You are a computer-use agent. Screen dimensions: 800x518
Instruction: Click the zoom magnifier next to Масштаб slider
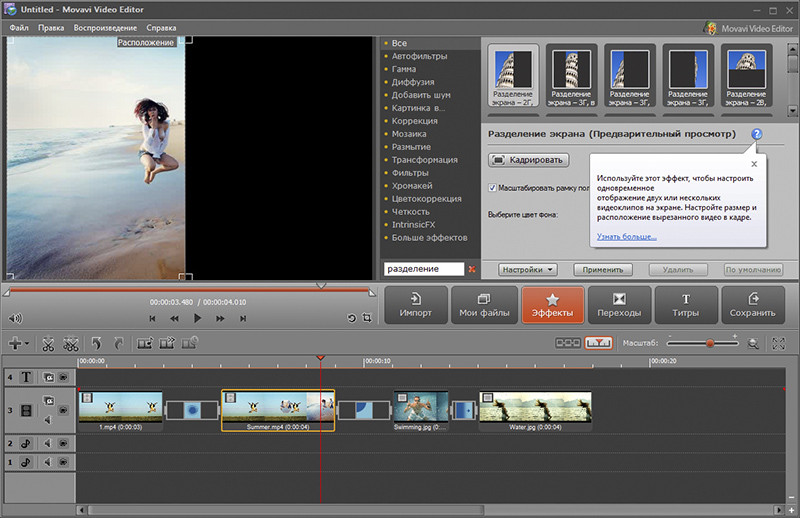pos(753,343)
